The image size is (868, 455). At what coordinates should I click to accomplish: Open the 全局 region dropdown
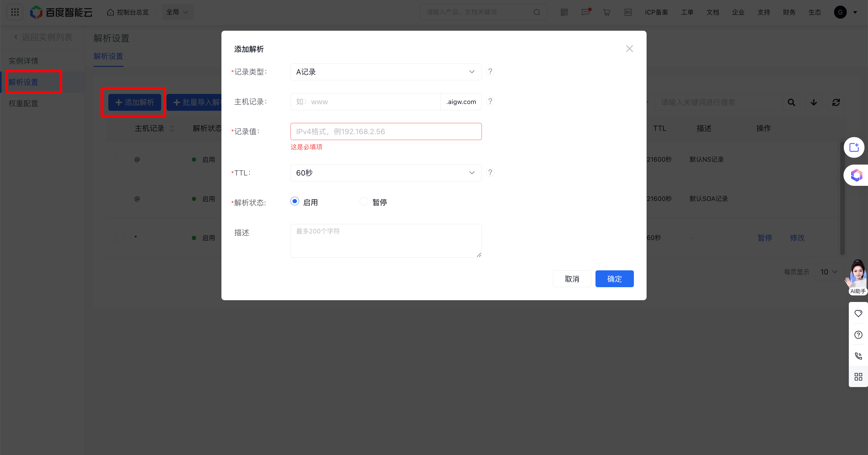click(177, 12)
